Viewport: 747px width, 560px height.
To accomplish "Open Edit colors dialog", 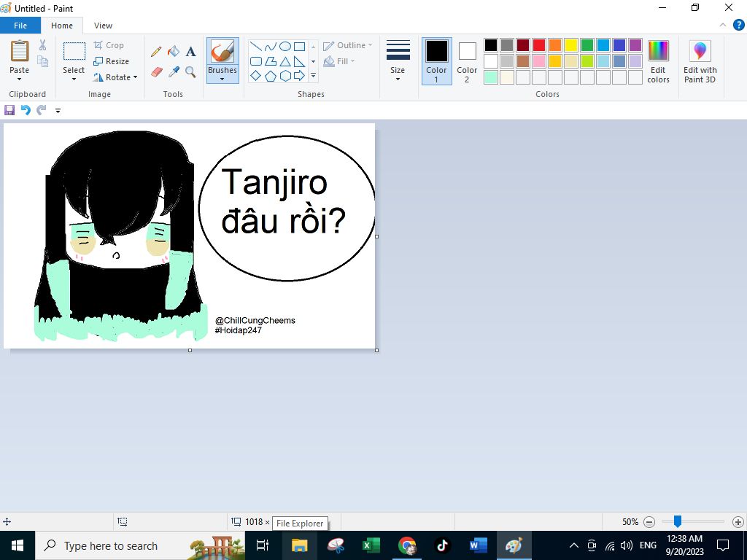I will pyautogui.click(x=658, y=61).
